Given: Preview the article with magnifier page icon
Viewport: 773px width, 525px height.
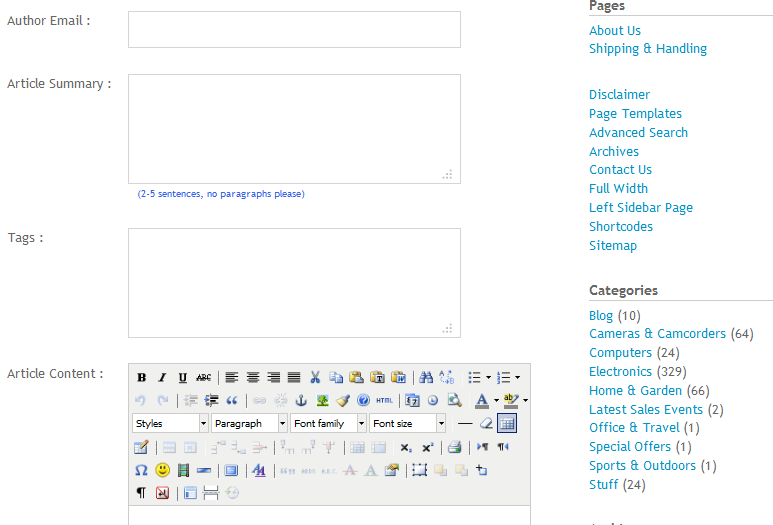Looking at the screenshot, I should point(454,400).
